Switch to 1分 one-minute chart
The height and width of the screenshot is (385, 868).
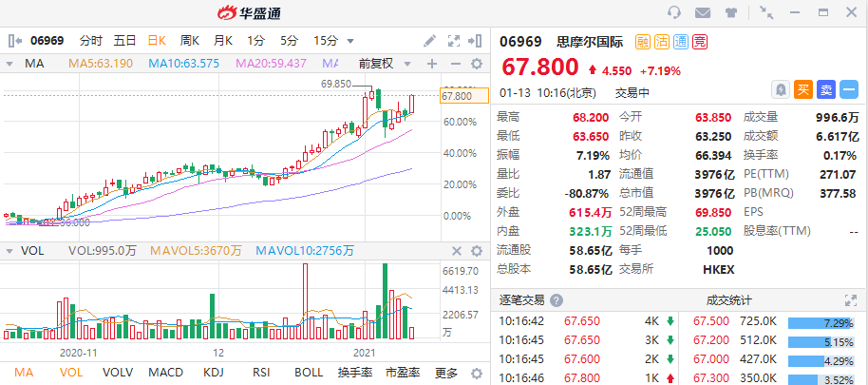[x=255, y=41]
